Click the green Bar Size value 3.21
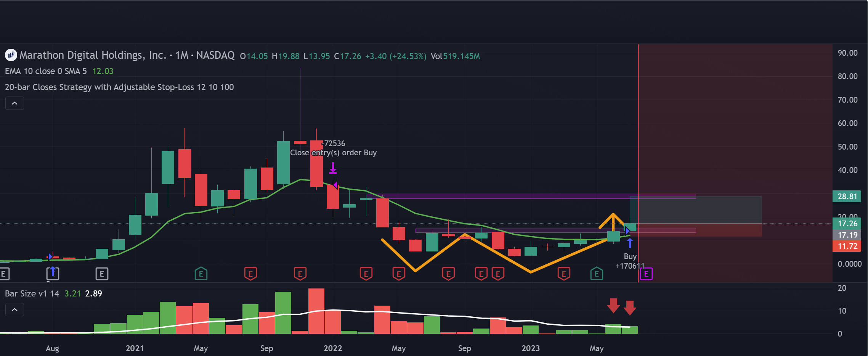Viewport: 868px width, 356px height. (x=72, y=293)
